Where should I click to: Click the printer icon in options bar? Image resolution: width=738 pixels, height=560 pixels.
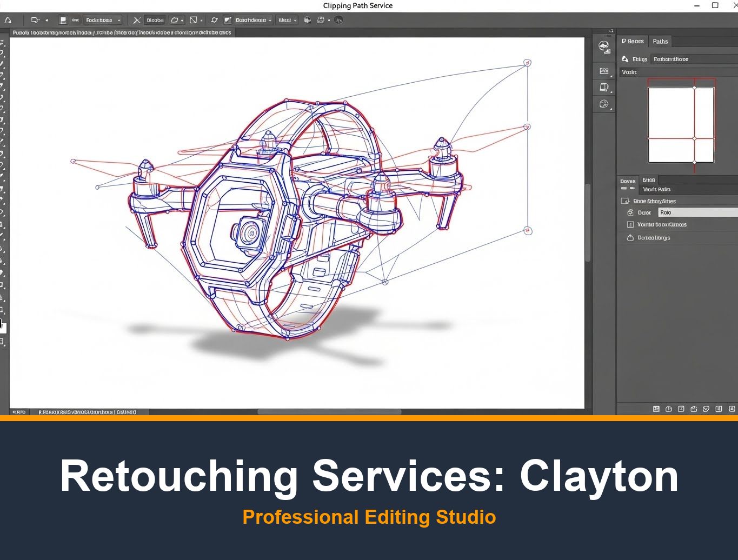[x=321, y=20]
